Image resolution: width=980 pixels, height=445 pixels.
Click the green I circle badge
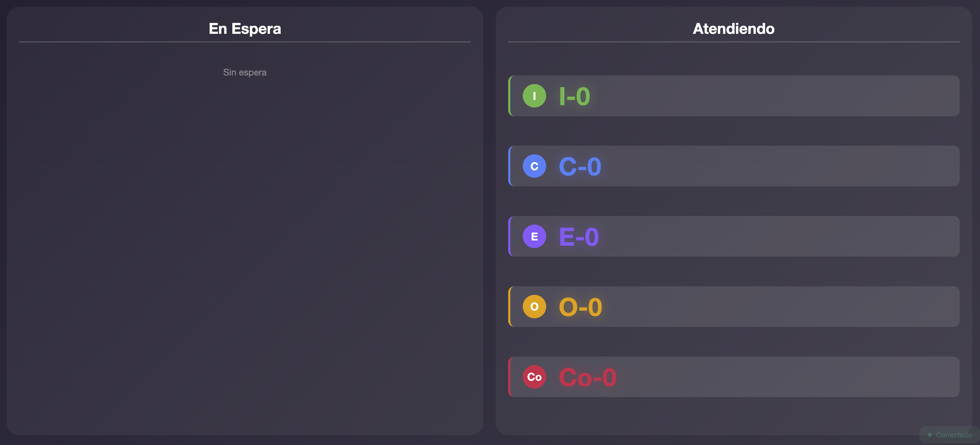(534, 96)
